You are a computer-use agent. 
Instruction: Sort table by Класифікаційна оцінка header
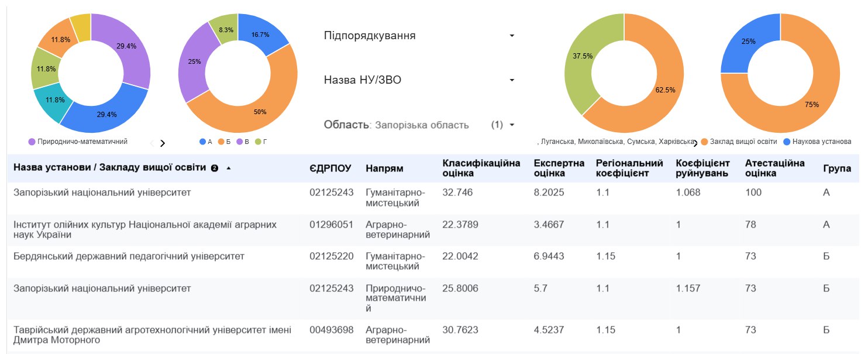(481, 168)
